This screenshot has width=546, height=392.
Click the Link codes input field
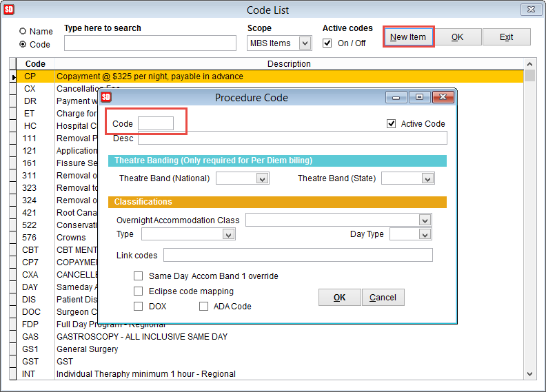(298, 255)
